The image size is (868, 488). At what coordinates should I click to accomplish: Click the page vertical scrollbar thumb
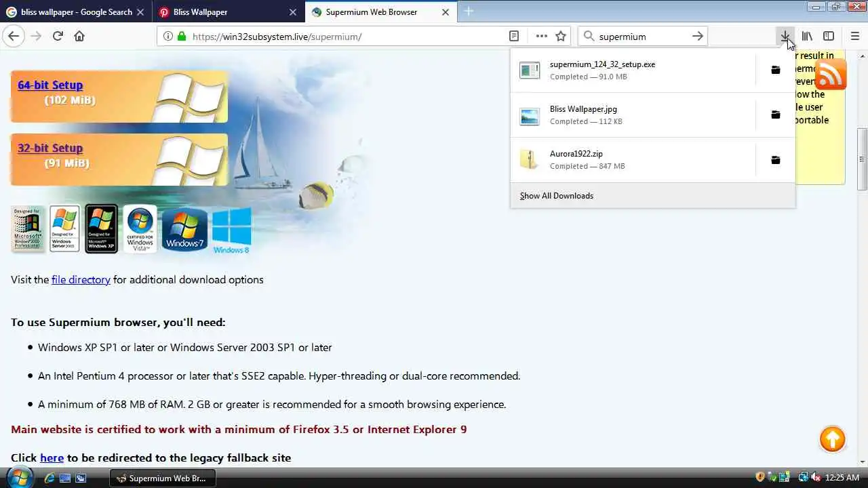(x=863, y=159)
